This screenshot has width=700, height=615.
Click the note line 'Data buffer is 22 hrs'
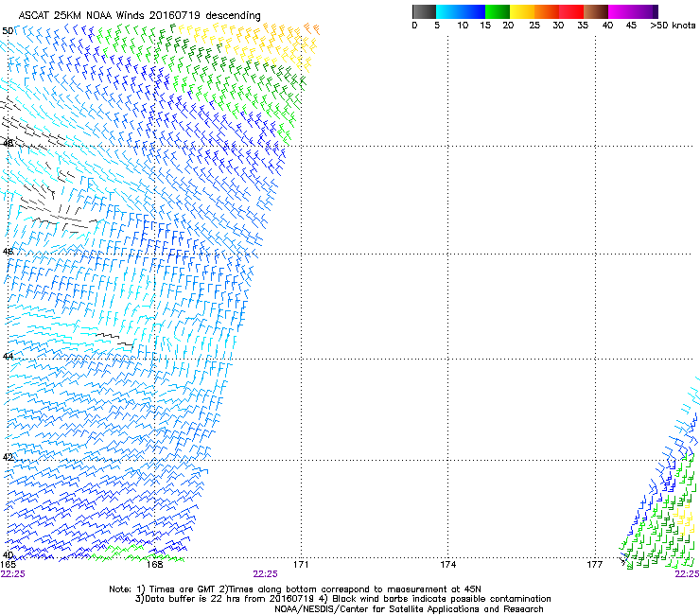(342, 599)
